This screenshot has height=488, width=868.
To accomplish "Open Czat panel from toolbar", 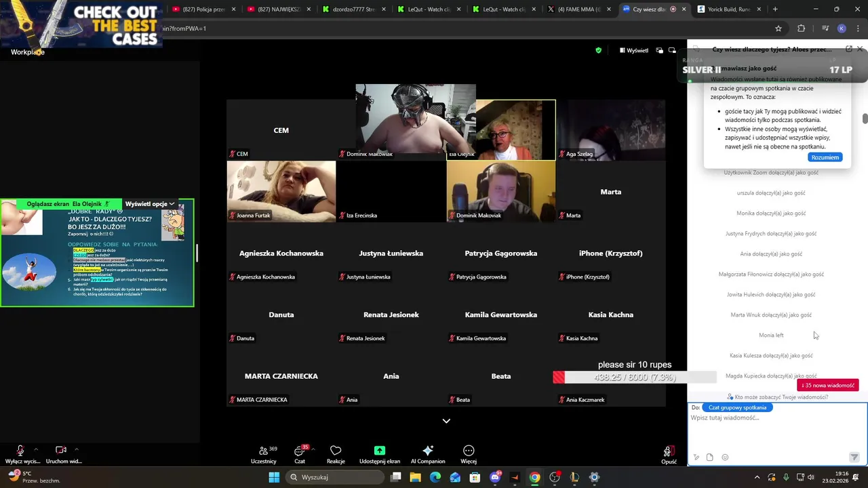I will (x=300, y=455).
